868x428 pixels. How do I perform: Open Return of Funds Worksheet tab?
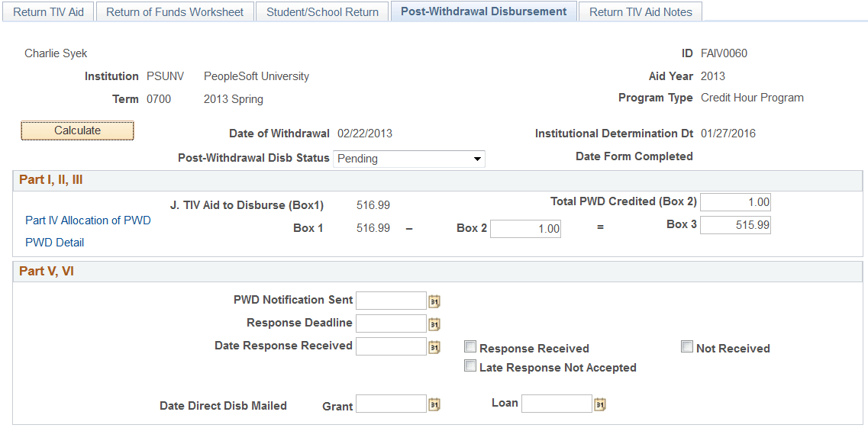click(175, 11)
